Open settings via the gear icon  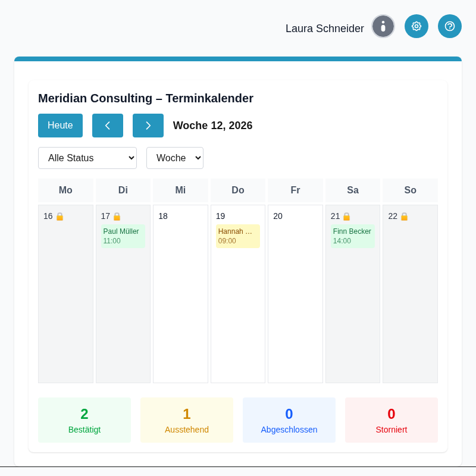coord(416,26)
